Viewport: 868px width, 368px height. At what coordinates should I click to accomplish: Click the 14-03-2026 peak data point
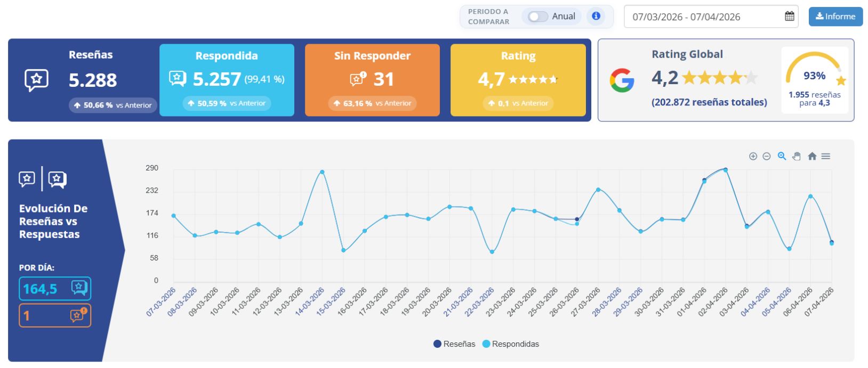click(322, 172)
